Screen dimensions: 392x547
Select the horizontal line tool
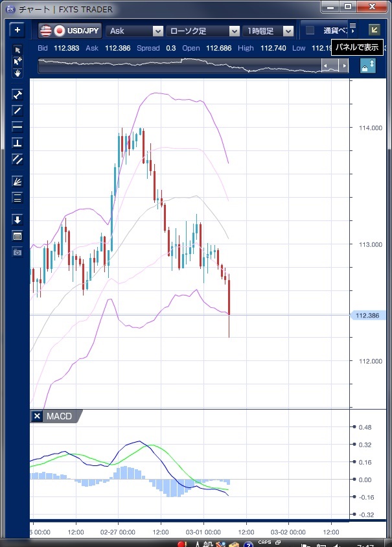click(17, 126)
